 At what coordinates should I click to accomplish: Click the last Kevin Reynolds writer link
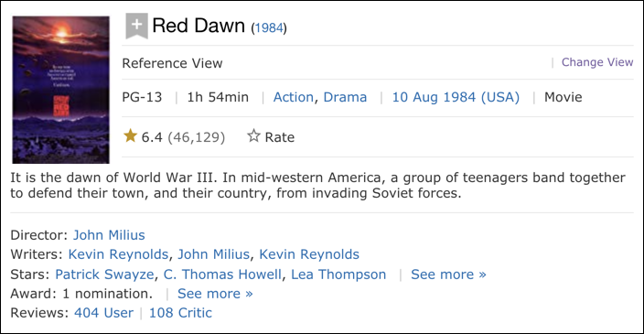point(309,254)
